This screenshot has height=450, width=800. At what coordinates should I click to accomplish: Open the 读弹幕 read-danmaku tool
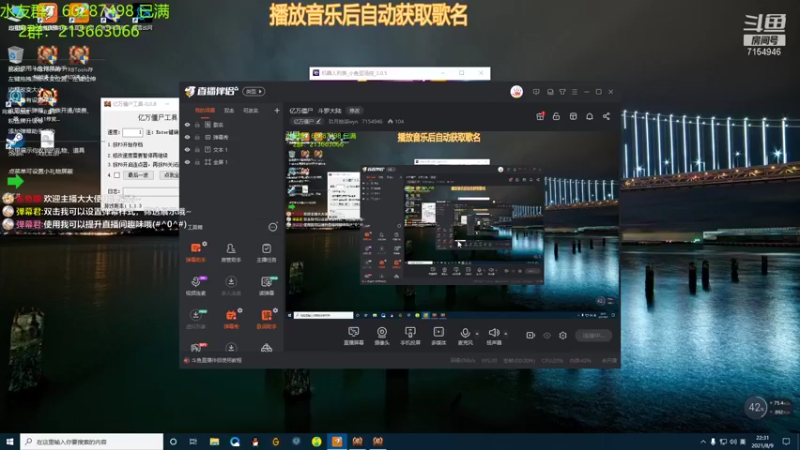266,285
